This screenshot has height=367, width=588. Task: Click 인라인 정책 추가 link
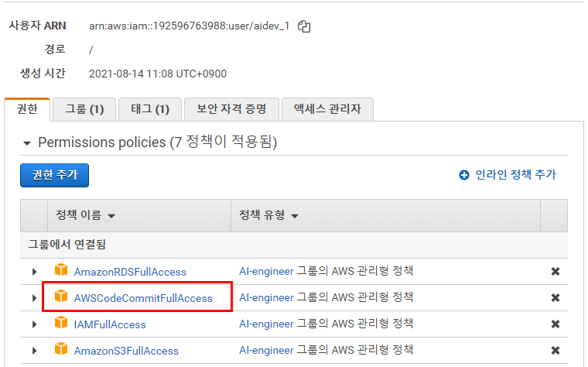(508, 174)
